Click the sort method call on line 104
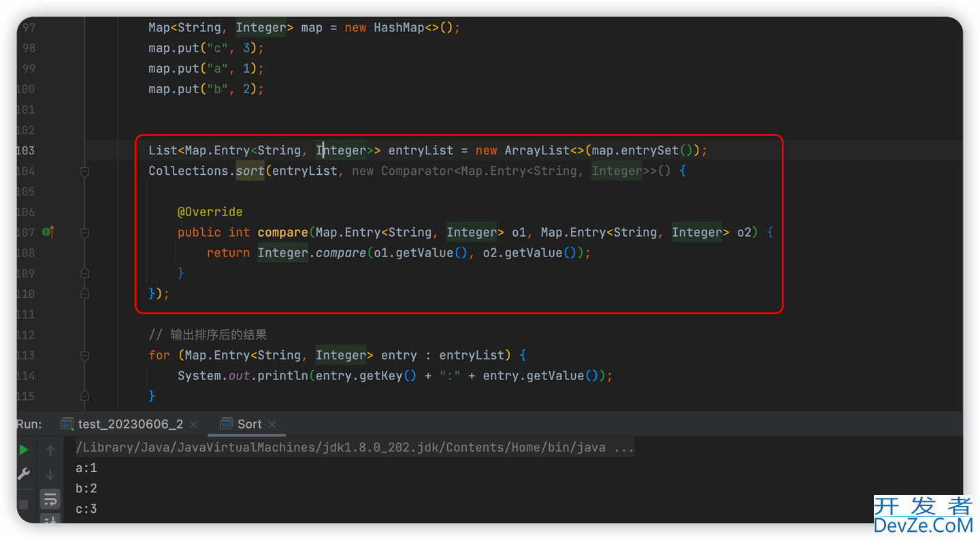 click(x=250, y=171)
